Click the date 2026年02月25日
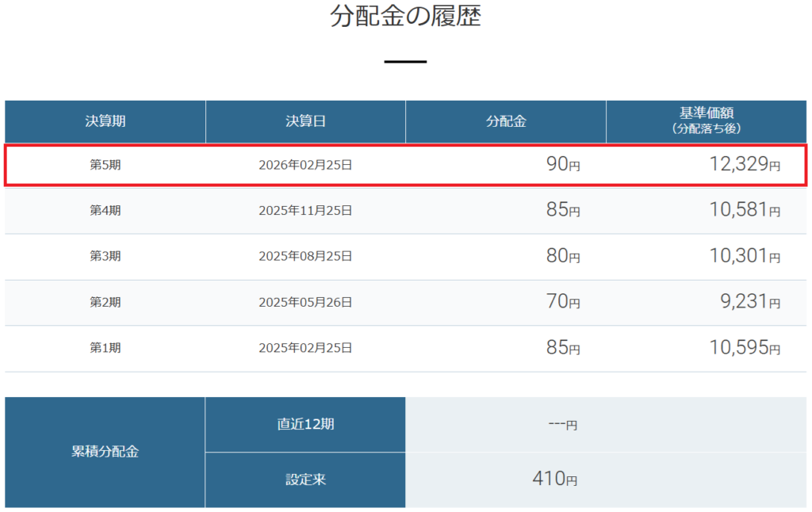This screenshot has height=512, width=812. point(305,165)
